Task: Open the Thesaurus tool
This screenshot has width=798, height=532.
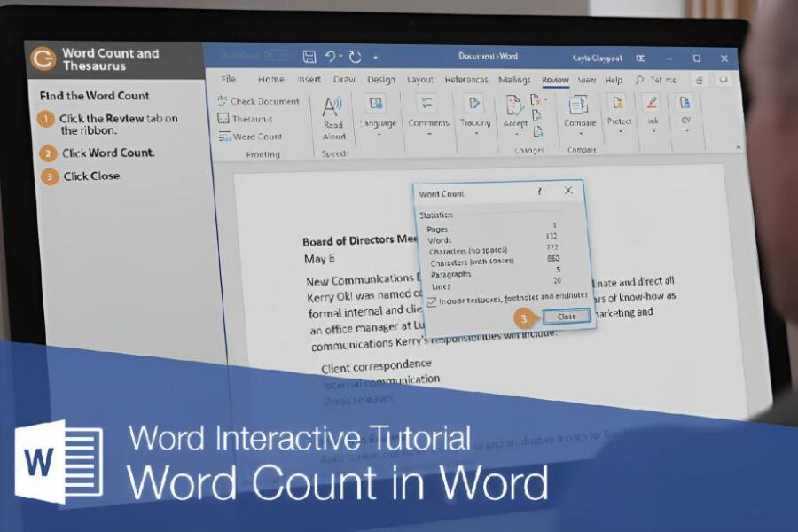Action: [x=246, y=119]
